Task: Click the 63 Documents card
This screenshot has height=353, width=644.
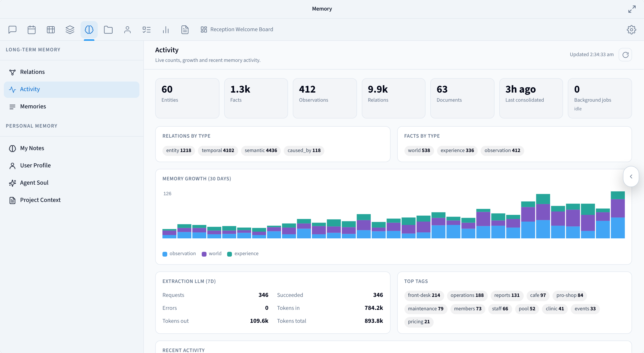Action: pyautogui.click(x=462, y=98)
